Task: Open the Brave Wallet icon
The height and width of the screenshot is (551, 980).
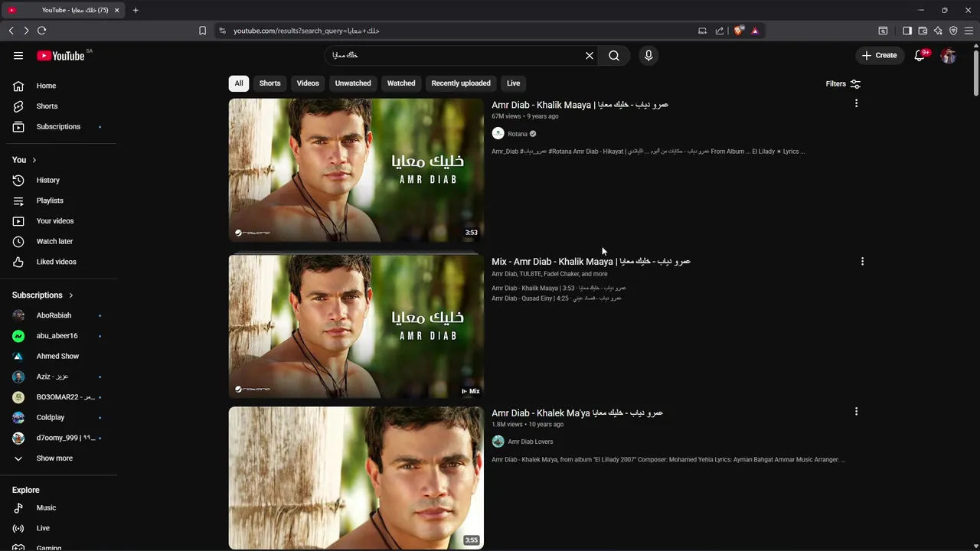Action: [923, 31]
